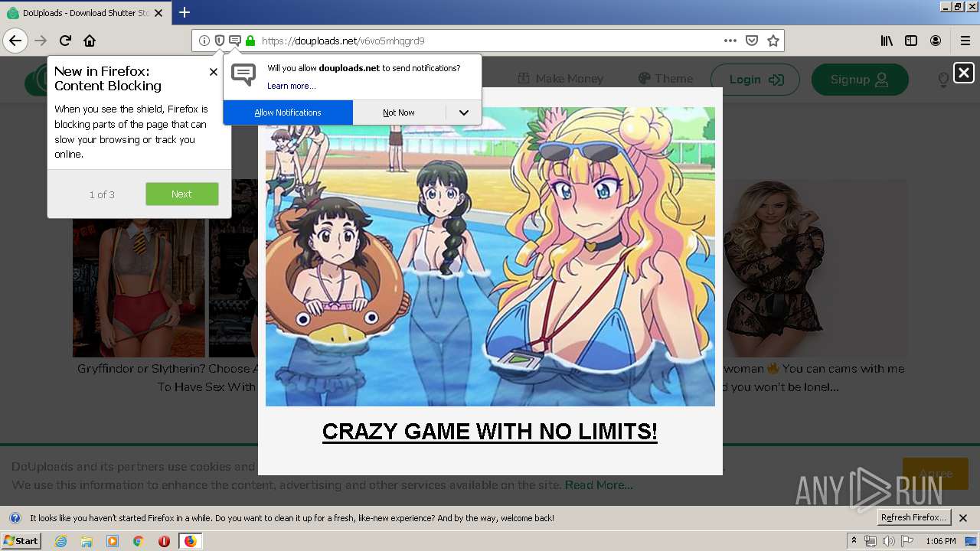This screenshot has width=980, height=551.
Task: Go back using the back arrow button
Action: (x=15, y=41)
